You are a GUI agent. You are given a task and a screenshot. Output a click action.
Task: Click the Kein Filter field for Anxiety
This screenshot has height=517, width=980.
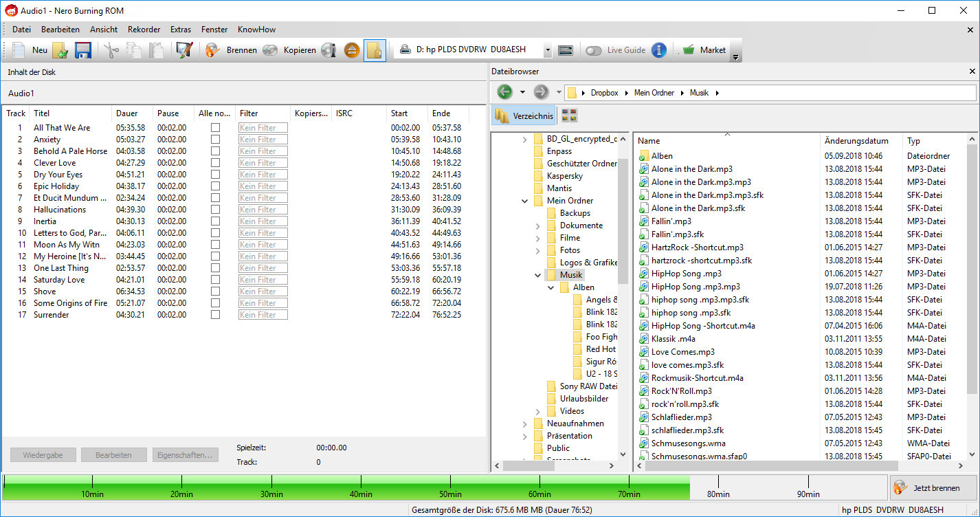click(263, 140)
